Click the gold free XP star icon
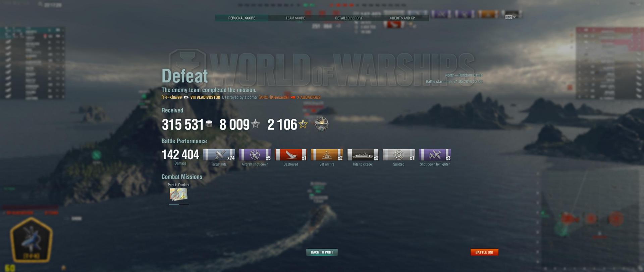Image resolution: width=644 pixels, height=272 pixels. 303,124
